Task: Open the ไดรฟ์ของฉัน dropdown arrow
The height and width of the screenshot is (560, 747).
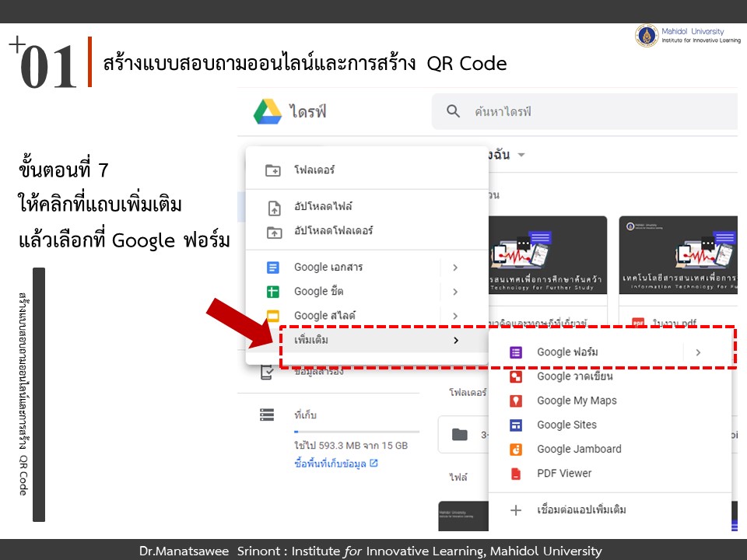Action: point(521,155)
